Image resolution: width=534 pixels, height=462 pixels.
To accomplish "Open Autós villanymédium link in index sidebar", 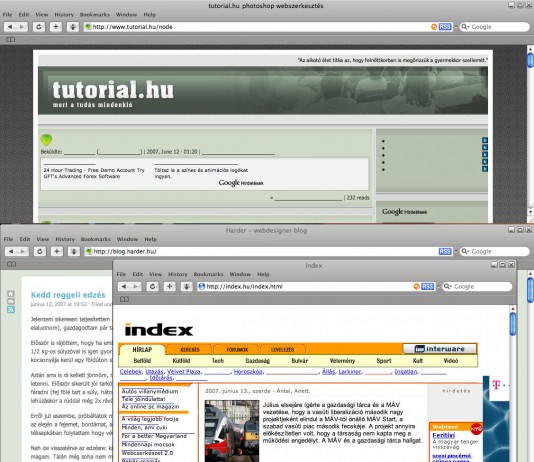I will [150, 391].
